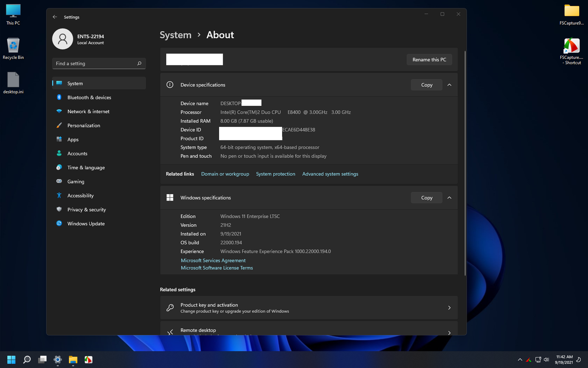This screenshot has height=368, width=588.
Task: Show hidden system tray icons
Action: [x=520, y=360]
